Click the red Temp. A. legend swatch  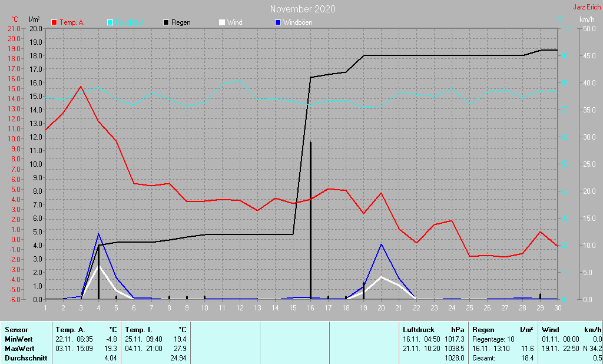tap(55, 22)
